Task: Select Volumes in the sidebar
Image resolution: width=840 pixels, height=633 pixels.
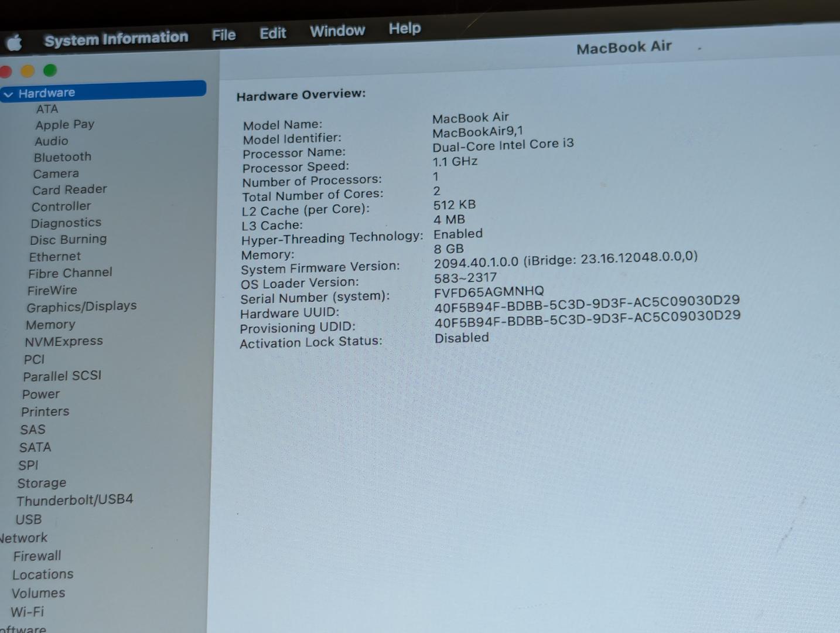Action: (x=38, y=593)
